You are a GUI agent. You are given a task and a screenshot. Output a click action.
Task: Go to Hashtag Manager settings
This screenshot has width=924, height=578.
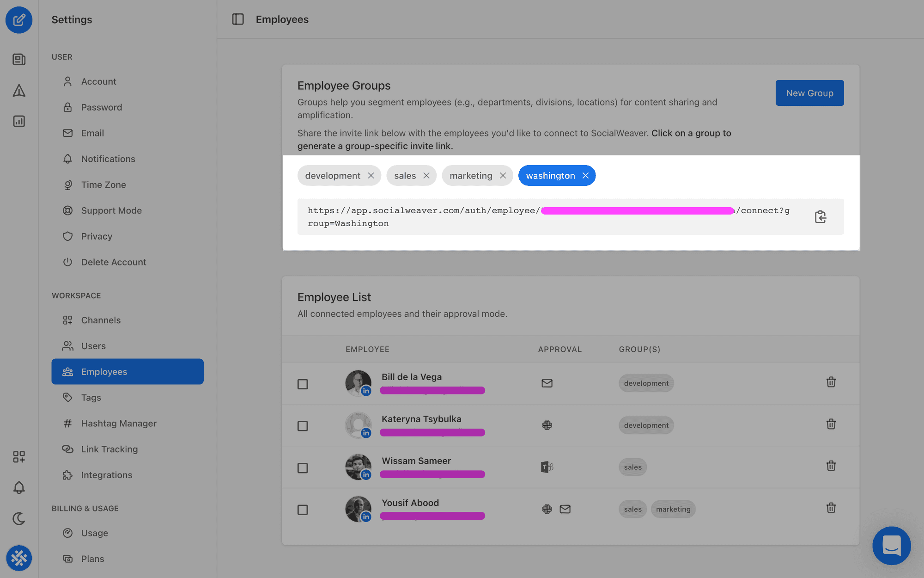(x=119, y=423)
